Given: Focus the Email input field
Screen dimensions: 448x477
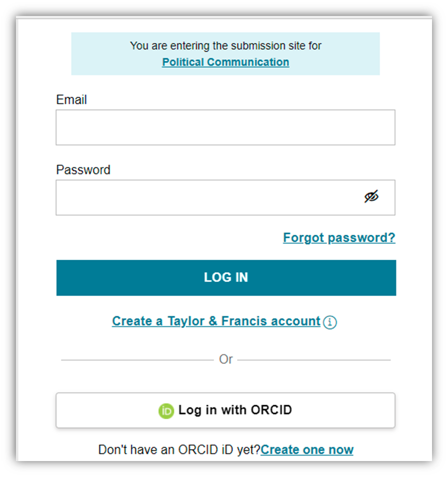Looking at the screenshot, I should coord(225,128).
